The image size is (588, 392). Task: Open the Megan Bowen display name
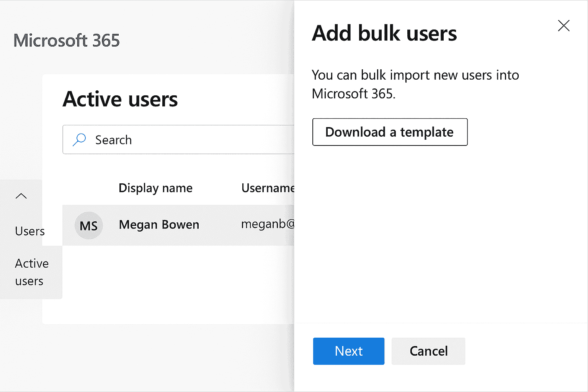click(159, 225)
